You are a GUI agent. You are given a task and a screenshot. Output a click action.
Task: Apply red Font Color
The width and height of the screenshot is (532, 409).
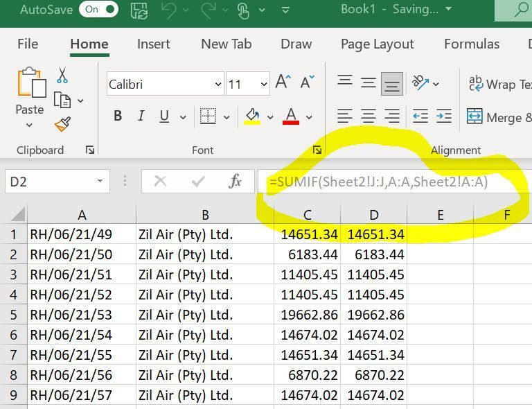[291, 116]
